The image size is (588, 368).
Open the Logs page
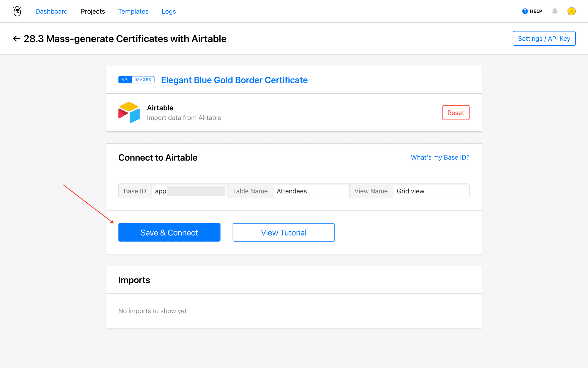point(169,11)
